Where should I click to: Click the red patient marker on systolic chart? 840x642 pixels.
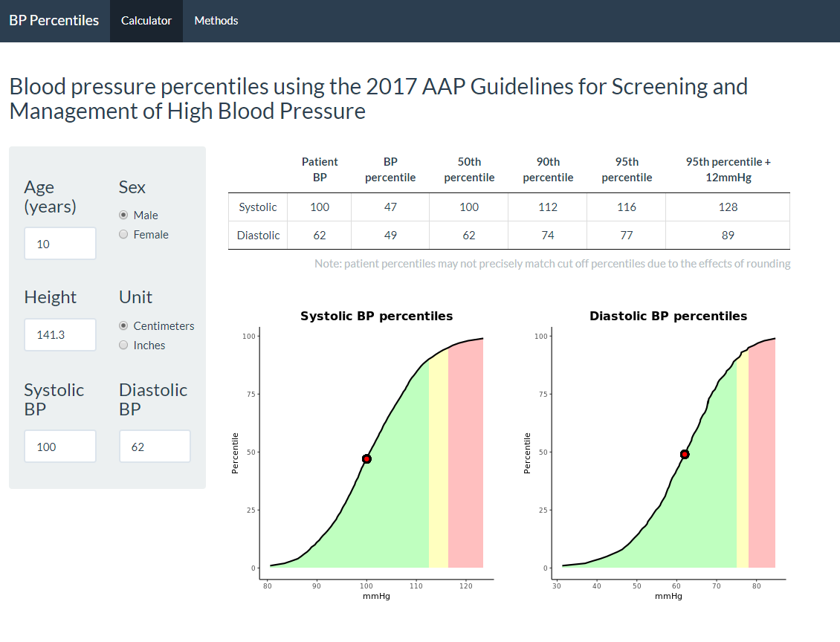[x=366, y=459]
